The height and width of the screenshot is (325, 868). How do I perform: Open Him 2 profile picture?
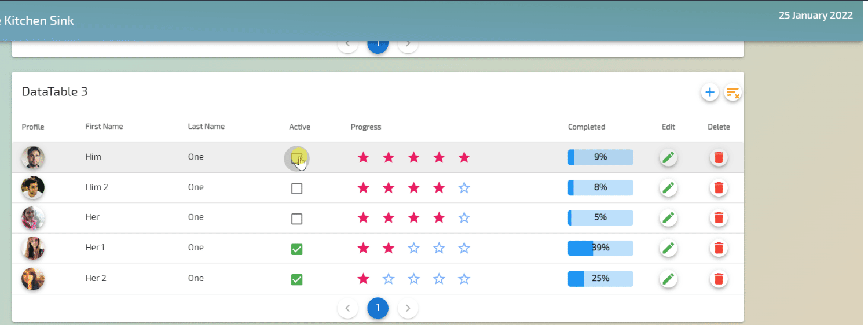33,187
